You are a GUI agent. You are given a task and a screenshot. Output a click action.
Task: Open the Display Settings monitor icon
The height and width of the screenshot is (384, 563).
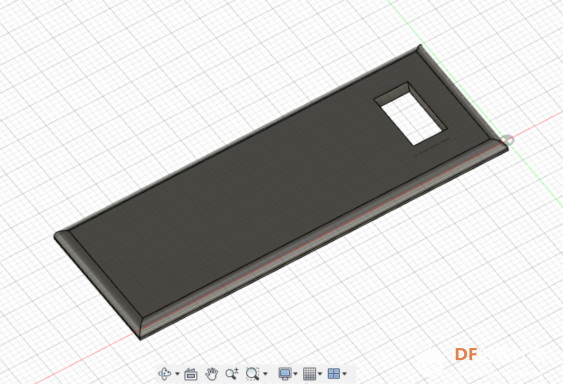point(285,374)
